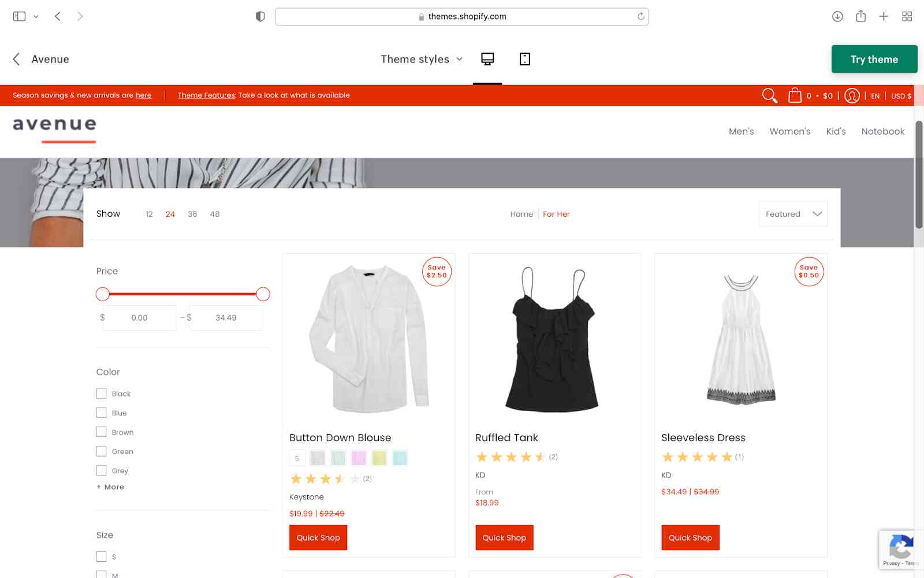The height and width of the screenshot is (578, 924).
Task: Open Button Down Blouse product title
Action: [340, 438]
